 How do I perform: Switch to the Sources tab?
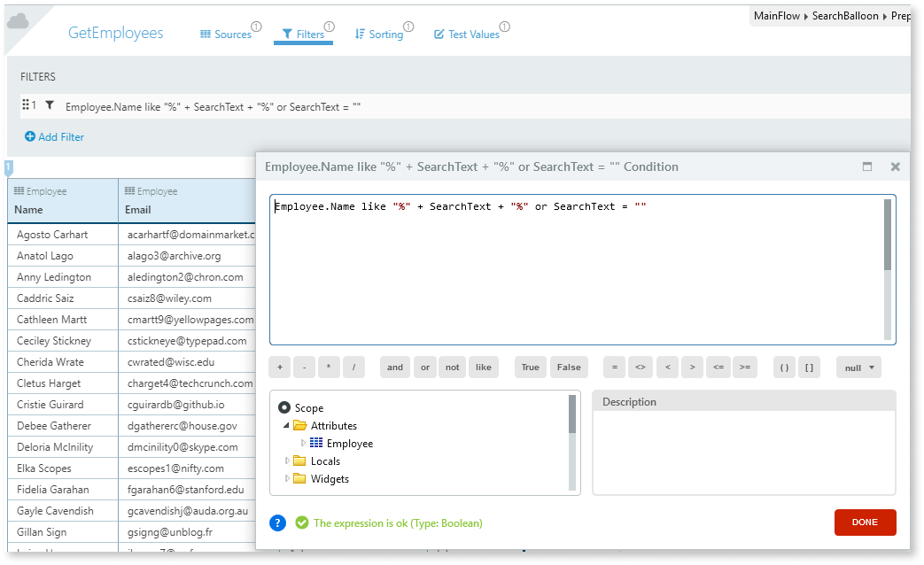pos(225,35)
